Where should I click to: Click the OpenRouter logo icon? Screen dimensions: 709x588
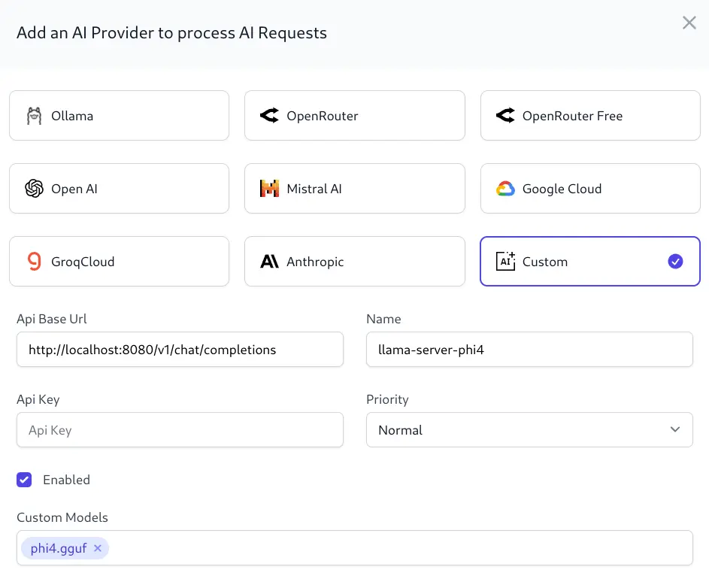[x=269, y=115]
